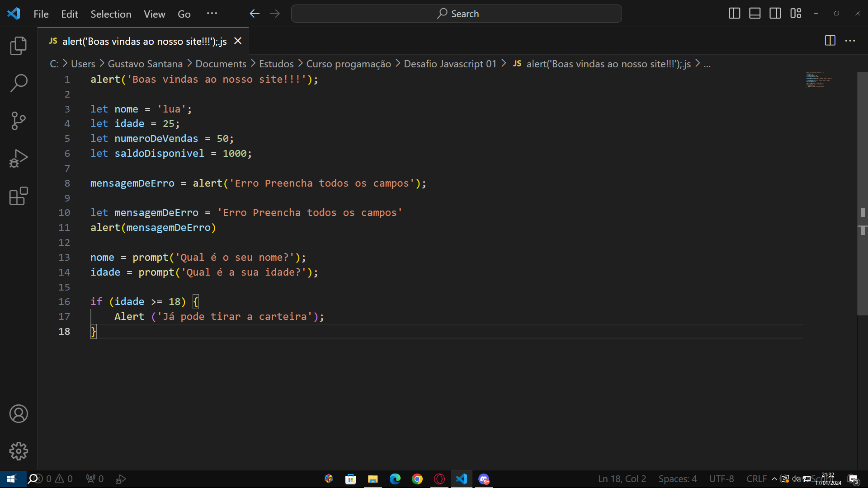Expand breadcrumb Users folder
The width and height of the screenshot is (868, 488).
click(83, 64)
